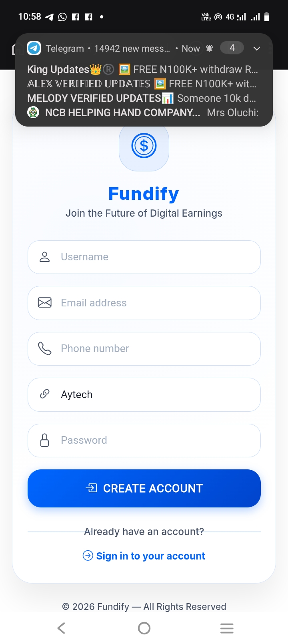Tap the Fundify dollar coin logo
Screen dimensions: 288x644
click(x=144, y=146)
